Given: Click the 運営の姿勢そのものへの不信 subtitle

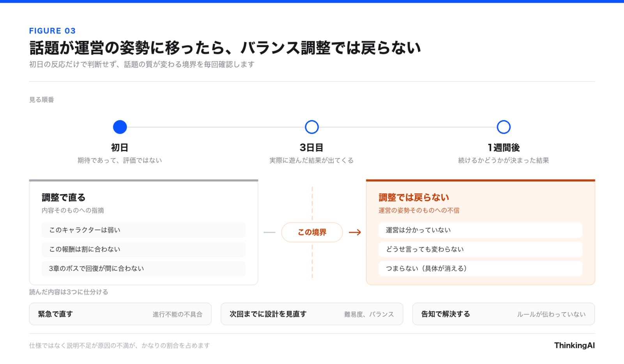Looking at the screenshot, I should (419, 210).
